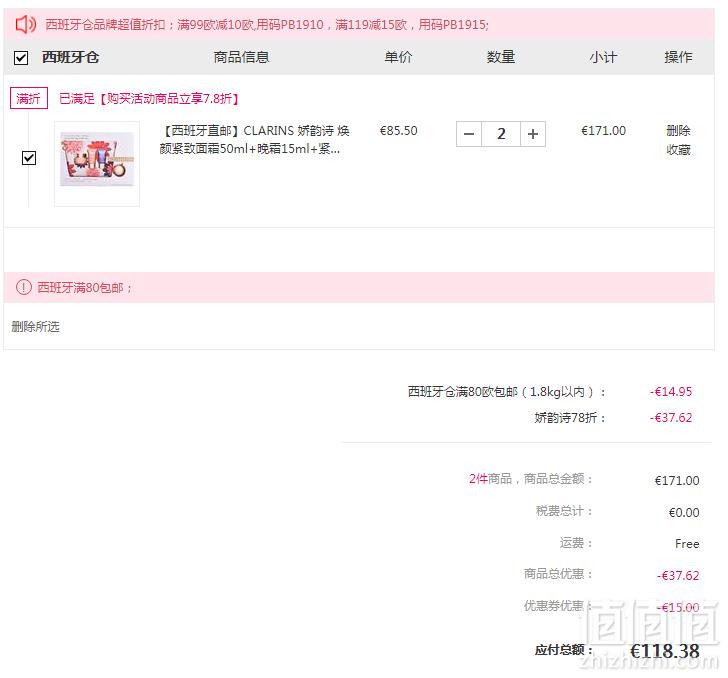Increase quantity with the plus button
Viewport: 728px width, 678px height.
click(533, 134)
